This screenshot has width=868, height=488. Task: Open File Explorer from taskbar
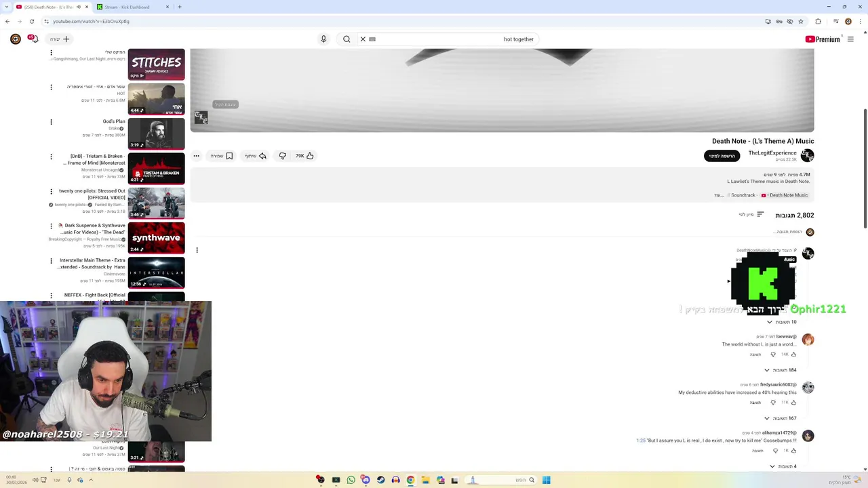click(425, 480)
